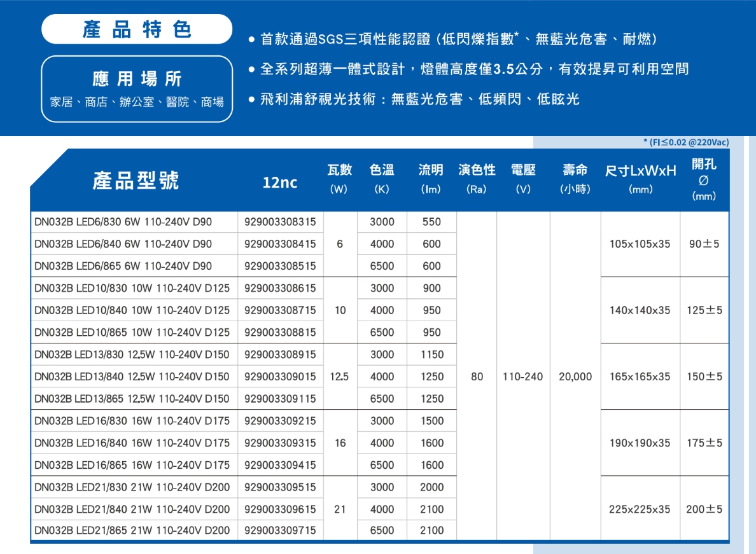This screenshot has width=756, height=554.
Task: Click the 產品特色 heading badge
Action: click(136, 29)
